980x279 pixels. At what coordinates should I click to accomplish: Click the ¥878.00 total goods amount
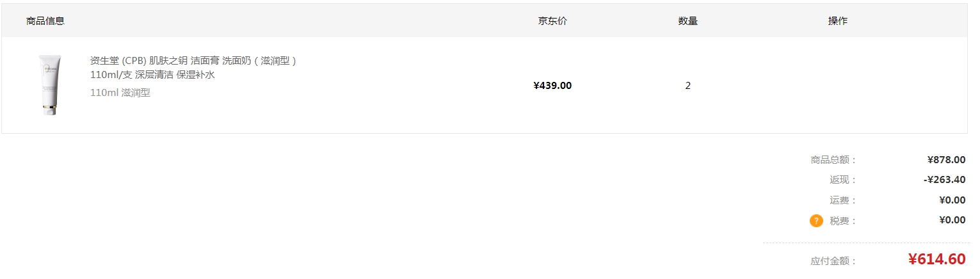tap(946, 159)
